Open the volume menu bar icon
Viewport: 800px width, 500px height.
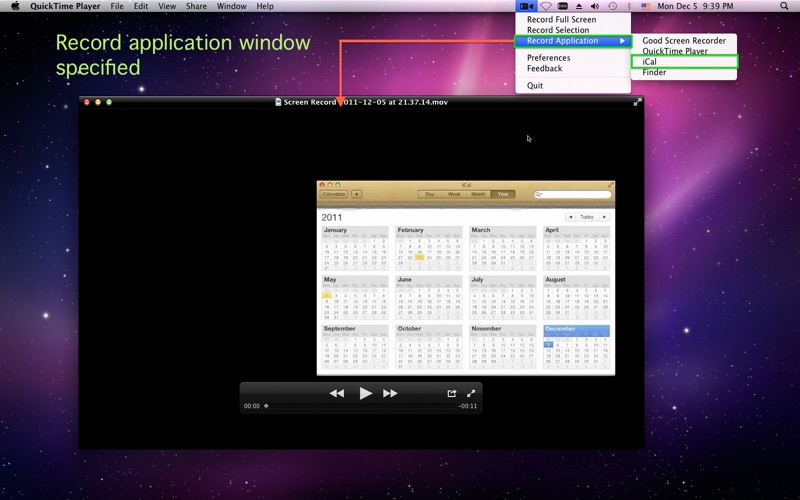(595, 6)
